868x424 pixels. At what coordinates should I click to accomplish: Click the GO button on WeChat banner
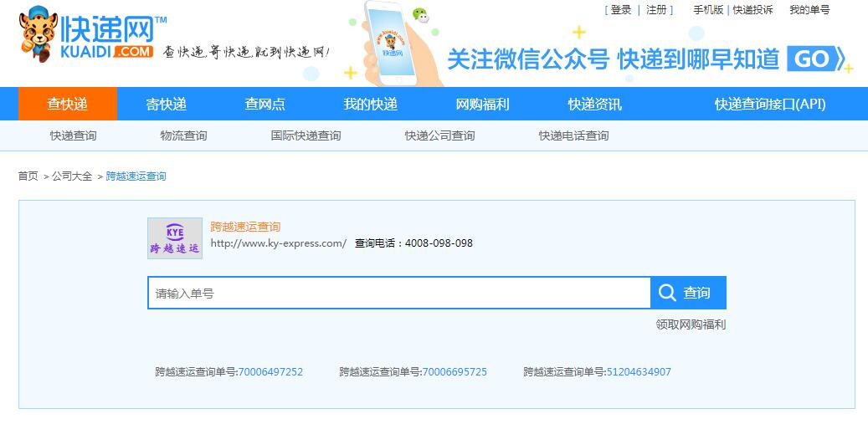tap(816, 59)
